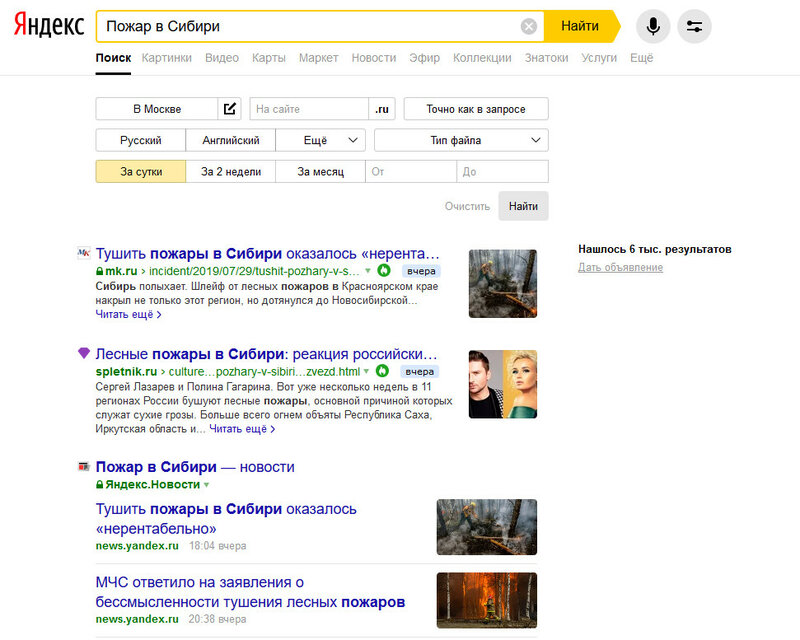
Task: Switch to the Маркет tab
Action: pos(318,58)
